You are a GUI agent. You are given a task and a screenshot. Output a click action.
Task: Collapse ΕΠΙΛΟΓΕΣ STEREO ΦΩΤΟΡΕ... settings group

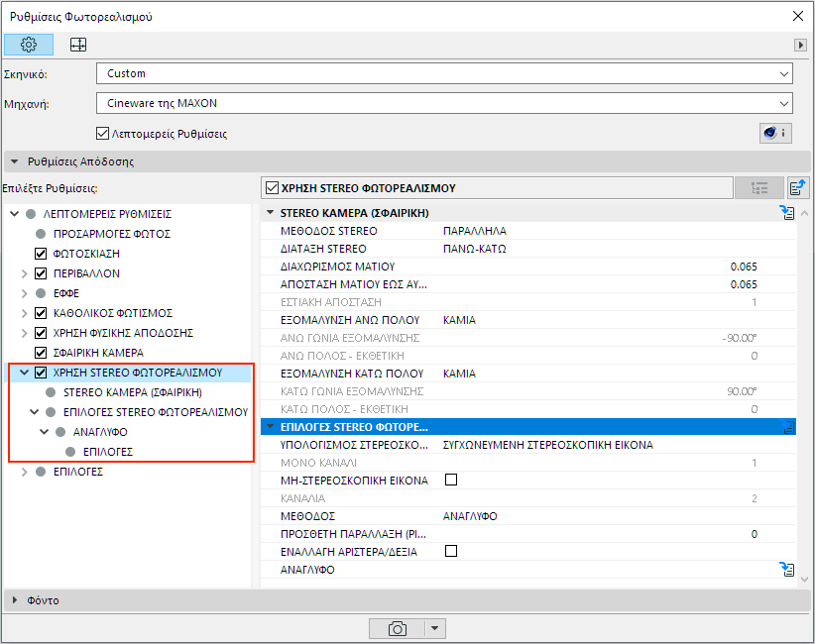click(x=270, y=427)
